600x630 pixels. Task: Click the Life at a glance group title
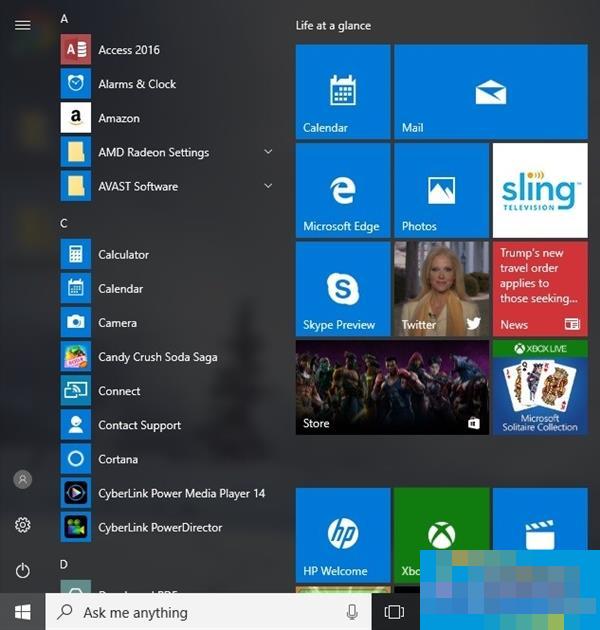333,26
